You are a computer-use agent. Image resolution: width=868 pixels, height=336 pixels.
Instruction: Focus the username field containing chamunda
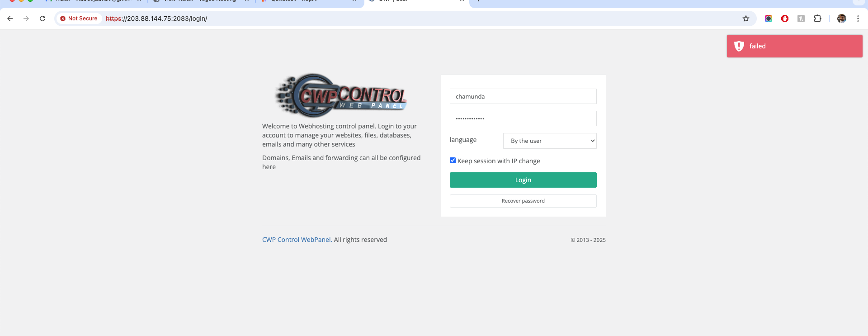click(x=523, y=96)
